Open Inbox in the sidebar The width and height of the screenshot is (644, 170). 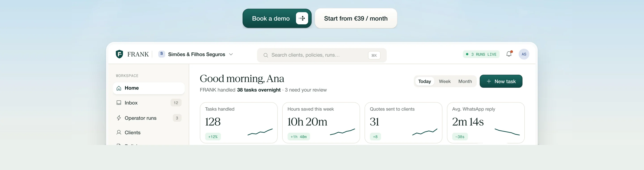pos(149,103)
